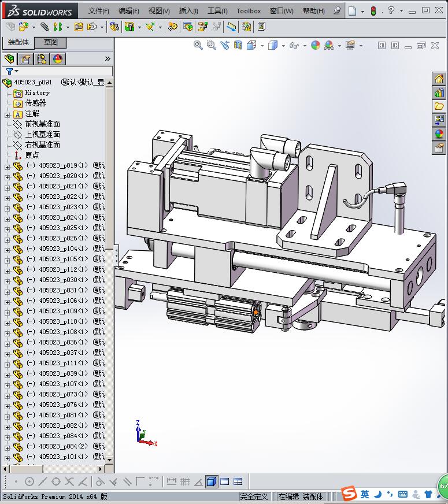Click the tree horizontal scrollbar right arrow
448x504 pixels.
pos(101,469)
